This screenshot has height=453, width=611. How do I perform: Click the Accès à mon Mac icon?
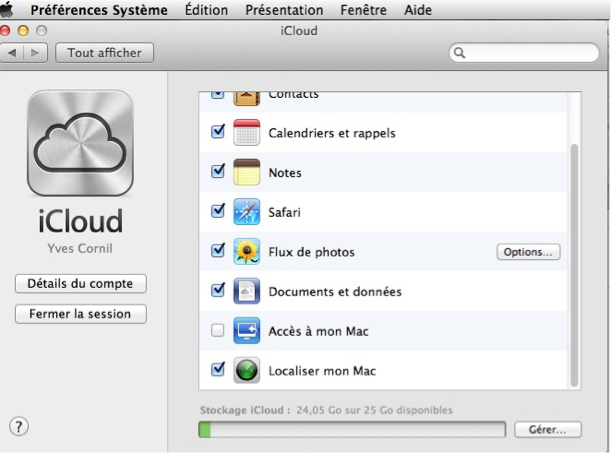tap(246, 331)
